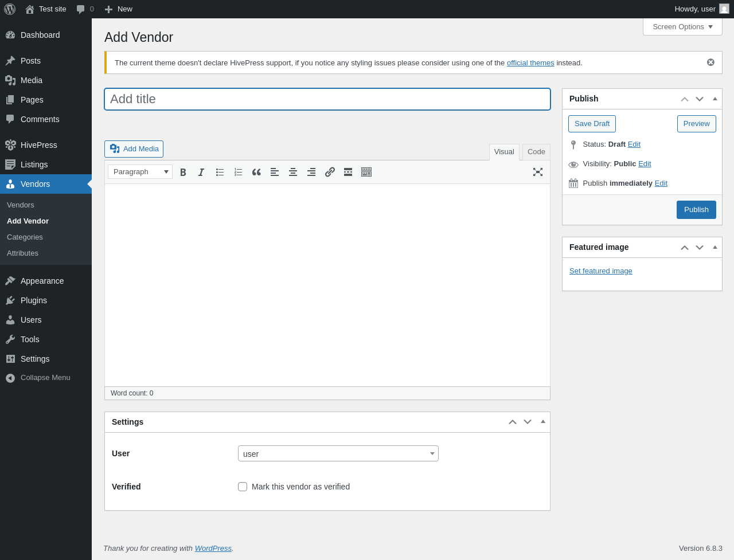Open the Paragraph format dropdown
This screenshot has width=734, height=560.
[x=140, y=172]
